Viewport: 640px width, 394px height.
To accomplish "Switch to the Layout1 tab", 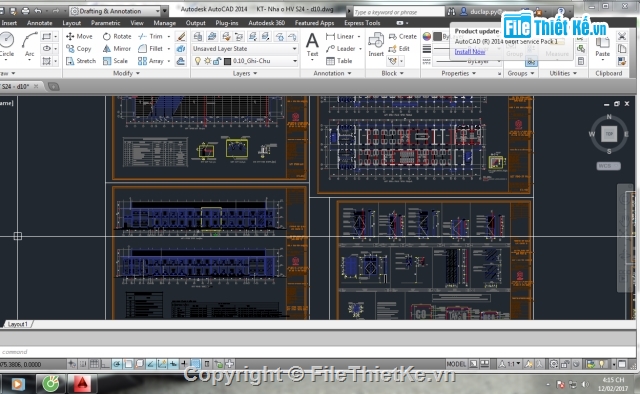I will 18,324.
